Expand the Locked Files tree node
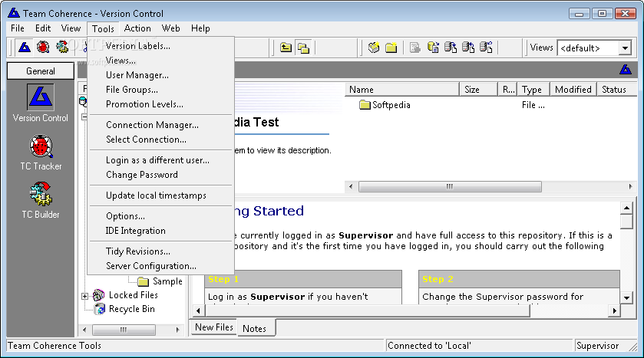Screen dimensions: 644x358 84,296
